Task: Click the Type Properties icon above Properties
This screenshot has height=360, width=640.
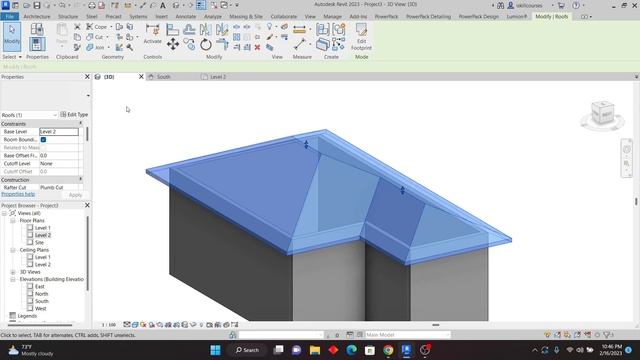Action: [x=37, y=29]
